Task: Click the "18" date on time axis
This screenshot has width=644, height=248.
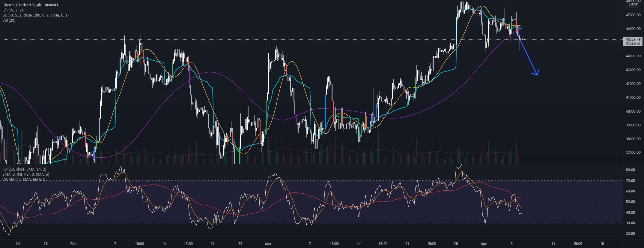Action: click(602, 244)
